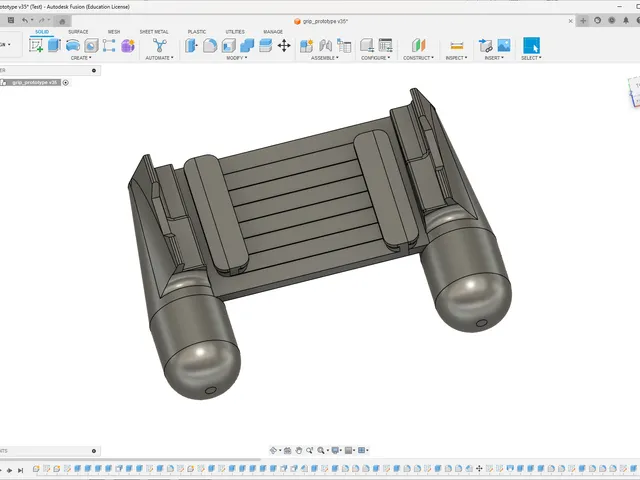
Task: Click the New Component icon
Action: coord(307,45)
